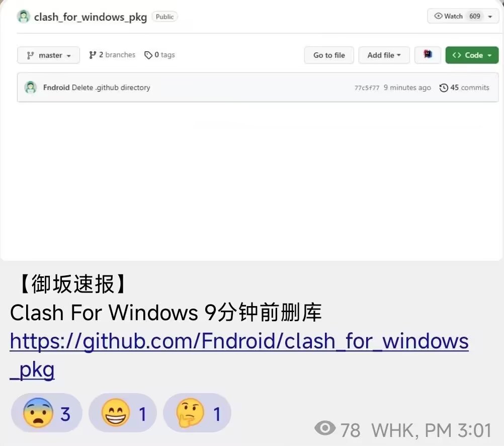Open the clash_for_windows_pkg repository title
The image size is (504, 446).
point(91,17)
